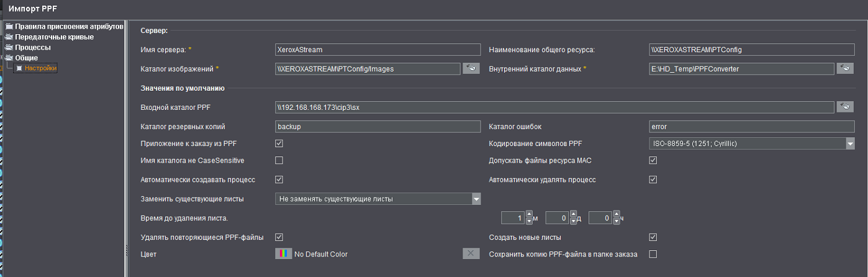Click folder icon beside Процессы
The image size is (868, 277).
(9, 47)
